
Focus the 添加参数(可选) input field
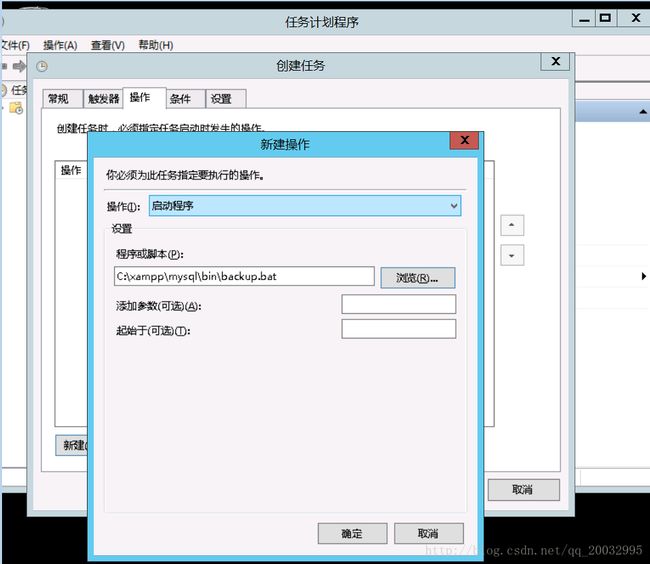coord(398,304)
